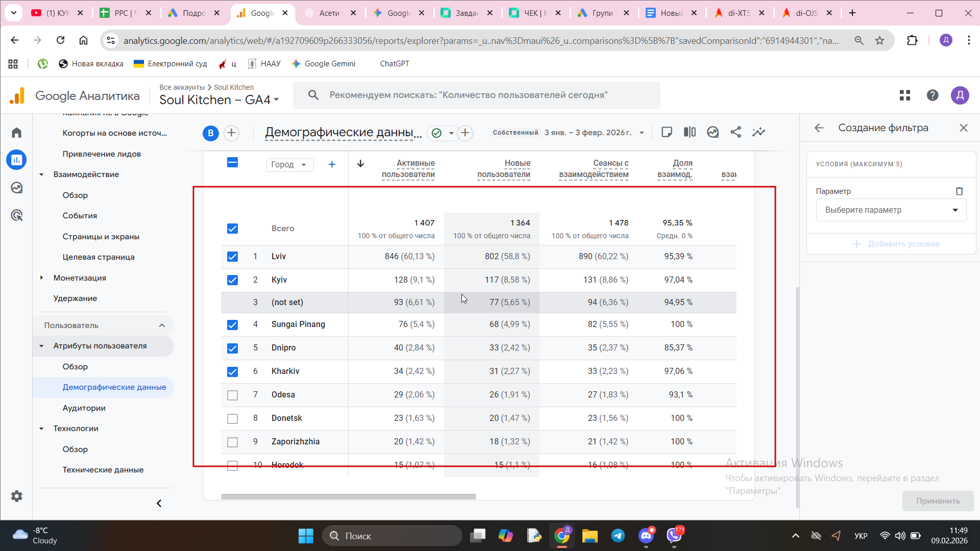The width and height of the screenshot is (980, 551).
Task: Click the plus icon next to Город
Action: 332,164
